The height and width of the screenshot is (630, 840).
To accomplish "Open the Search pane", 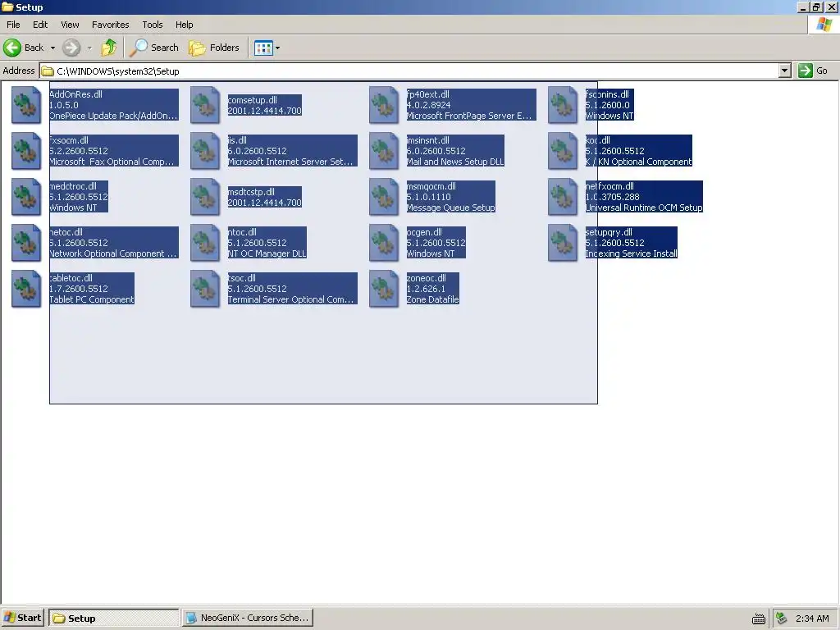I will 154,48.
